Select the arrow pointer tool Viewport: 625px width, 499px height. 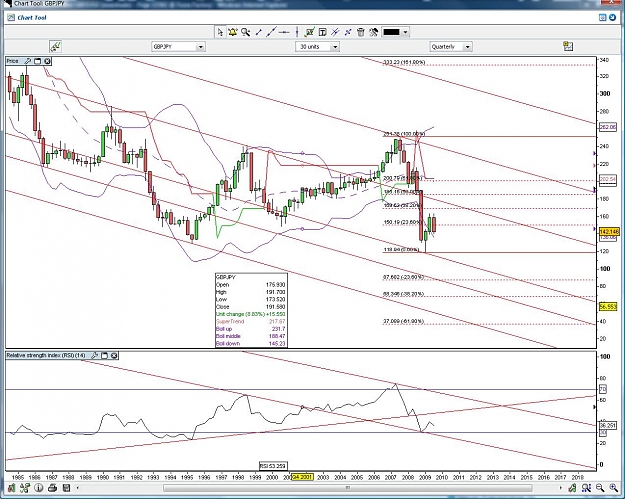pyautogui.click(x=220, y=32)
